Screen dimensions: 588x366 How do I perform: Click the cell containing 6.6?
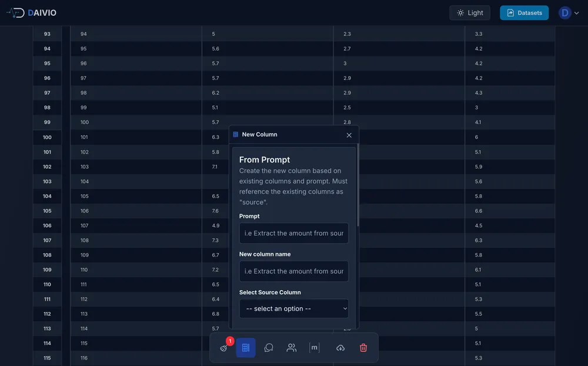pyautogui.click(x=479, y=211)
